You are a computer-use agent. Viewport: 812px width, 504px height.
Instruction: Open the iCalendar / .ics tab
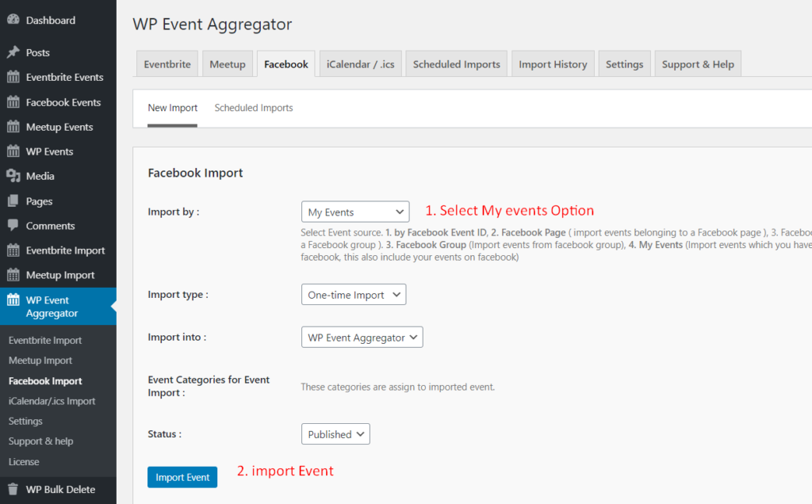pos(360,64)
